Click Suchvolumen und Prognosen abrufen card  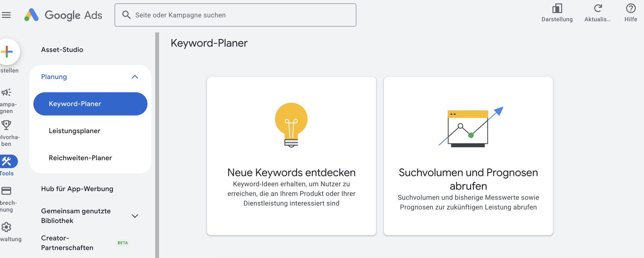(468, 156)
